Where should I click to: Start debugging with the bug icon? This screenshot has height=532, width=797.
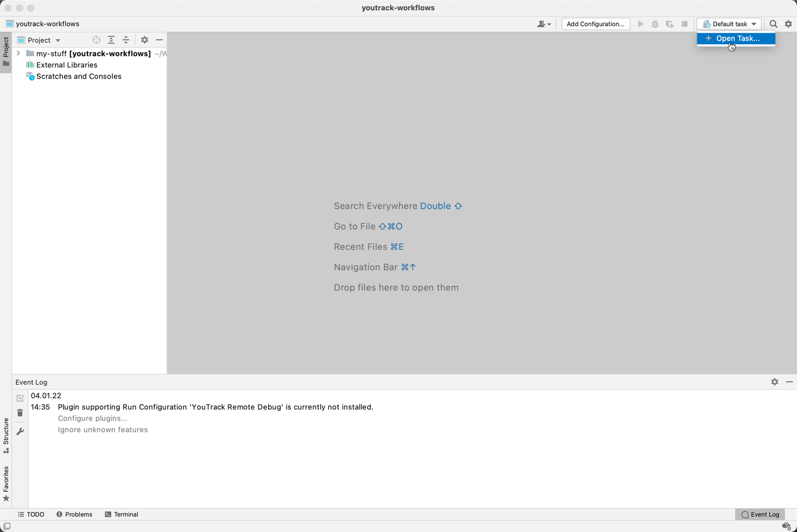tap(655, 24)
